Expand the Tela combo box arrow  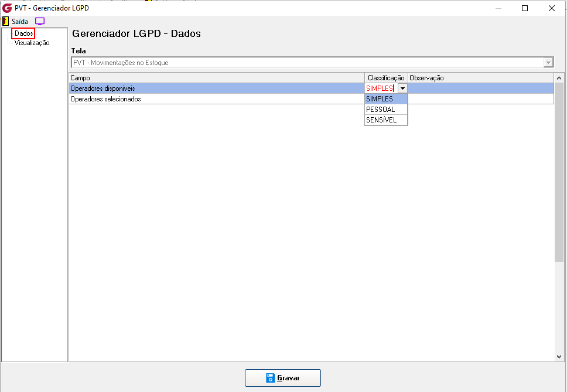coord(548,63)
